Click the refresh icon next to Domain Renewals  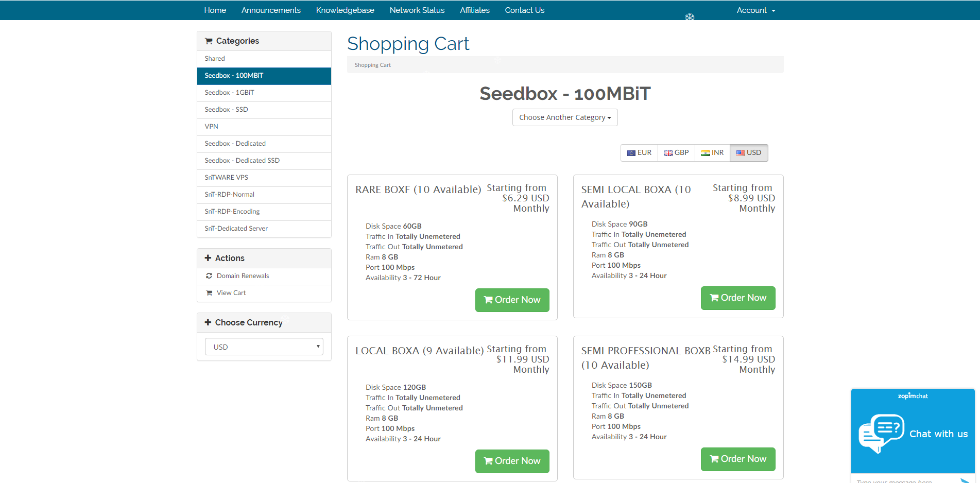209,275
